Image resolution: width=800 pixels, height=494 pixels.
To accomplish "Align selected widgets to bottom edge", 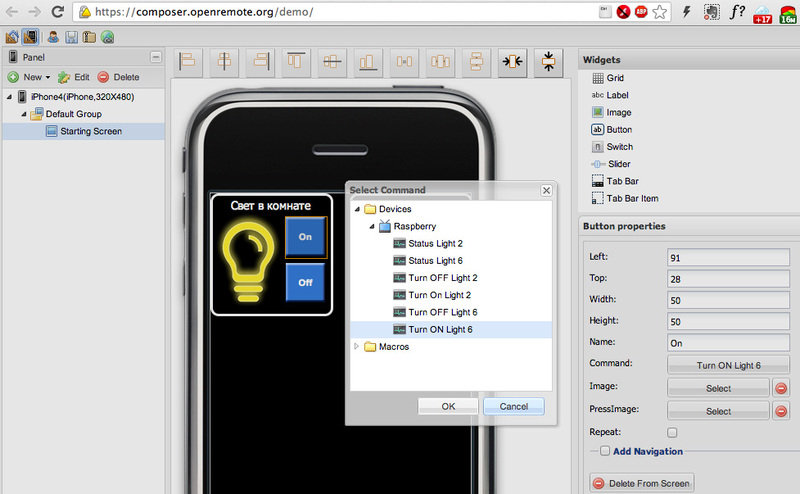I will tap(368, 62).
